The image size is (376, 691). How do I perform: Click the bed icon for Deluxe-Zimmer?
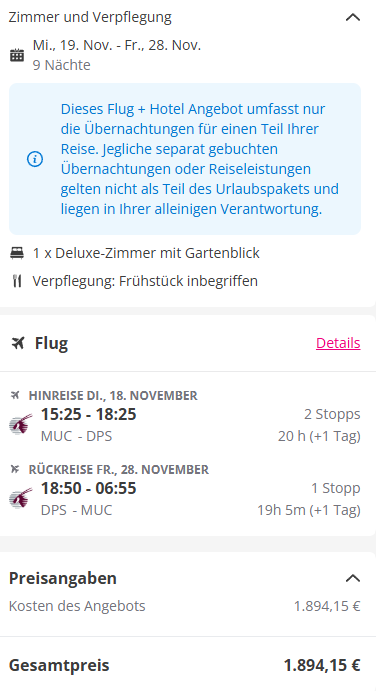point(17,253)
